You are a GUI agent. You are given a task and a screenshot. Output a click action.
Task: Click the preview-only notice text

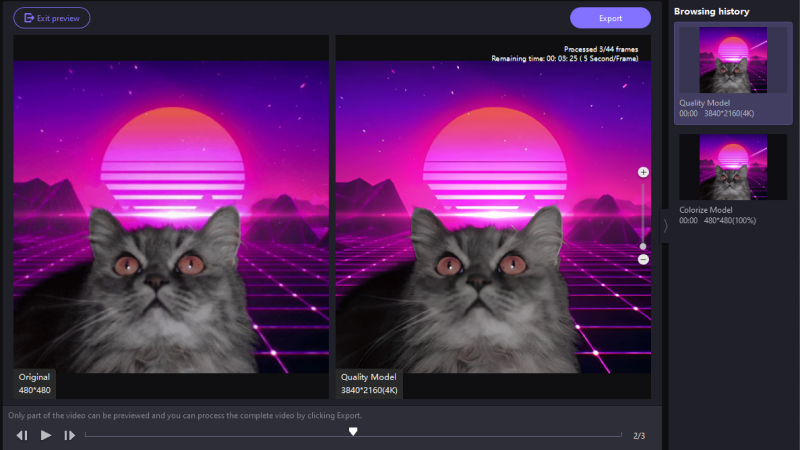coord(185,415)
